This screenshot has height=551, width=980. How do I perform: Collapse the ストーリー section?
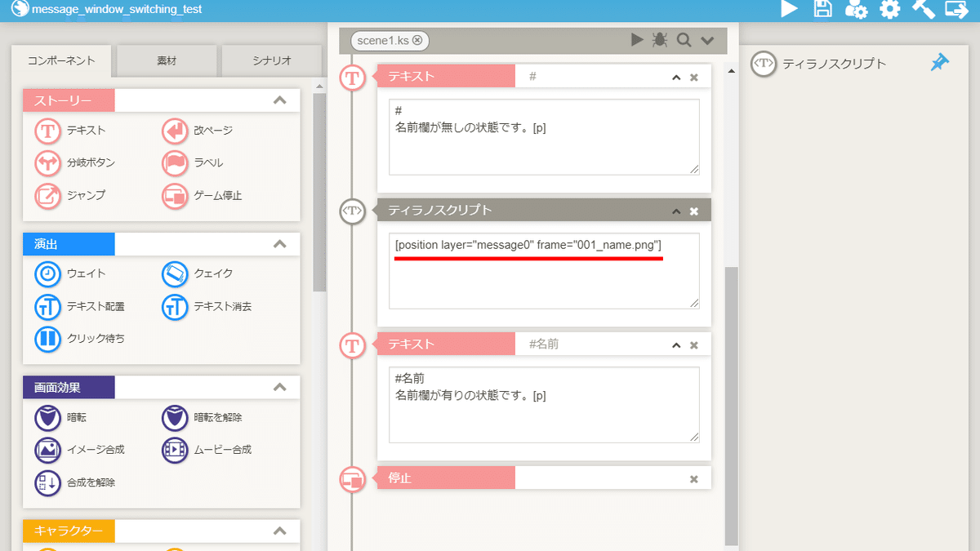point(280,100)
